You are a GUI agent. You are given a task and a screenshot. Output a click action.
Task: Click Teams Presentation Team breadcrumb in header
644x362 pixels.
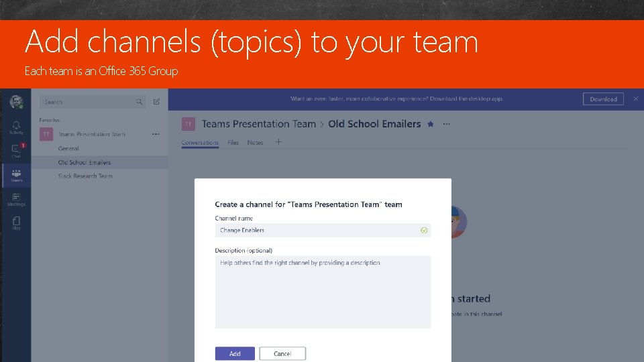[x=259, y=124]
